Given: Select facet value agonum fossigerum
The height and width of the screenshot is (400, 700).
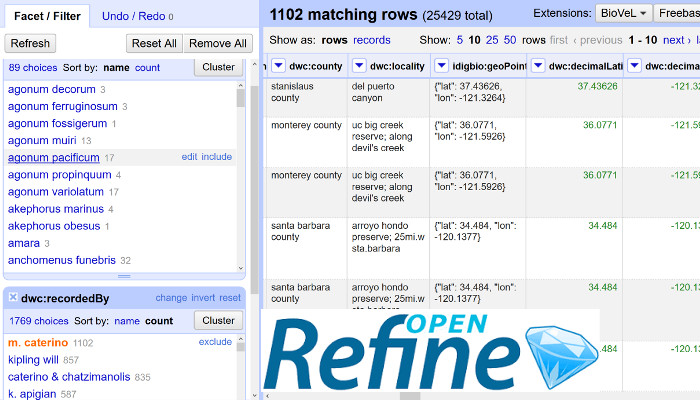Looking at the screenshot, I should coord(58,123).
